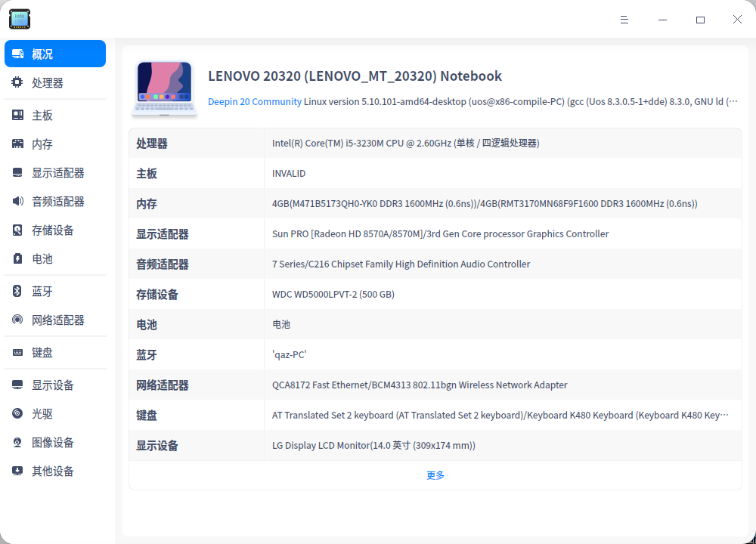Click the Linux version 5.10.101 kernel text
Viewport: 756px width, 544px height.
pos(521,102)
